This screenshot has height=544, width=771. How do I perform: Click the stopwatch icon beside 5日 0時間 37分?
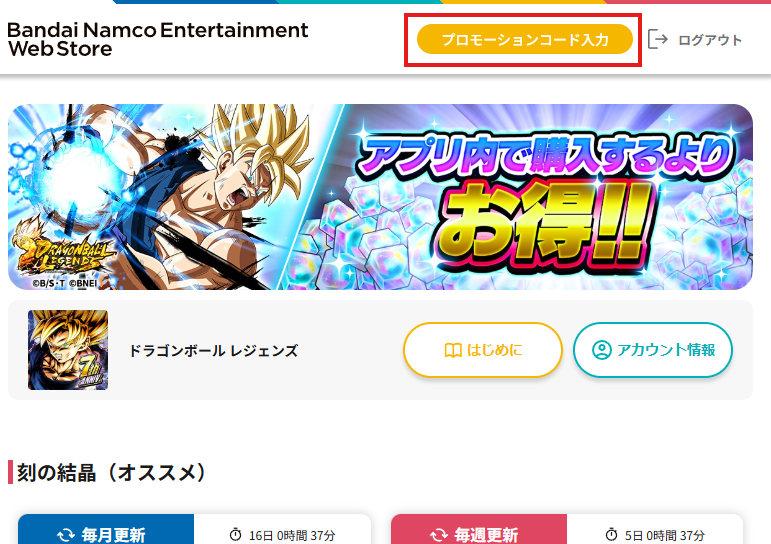pos(612,535)
